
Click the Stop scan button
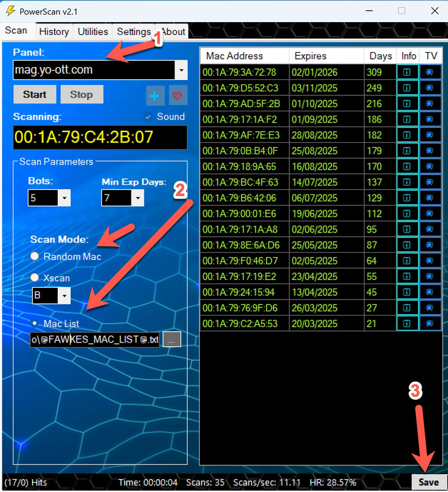pyautogui.click(x=82, y=95)
